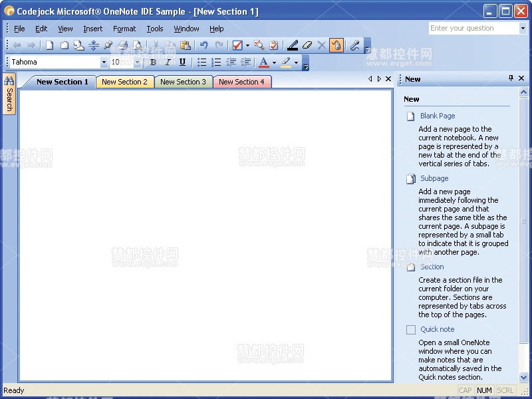Click the new section folder icon
The image size is (532, 399).
click(x=64, y=45)
